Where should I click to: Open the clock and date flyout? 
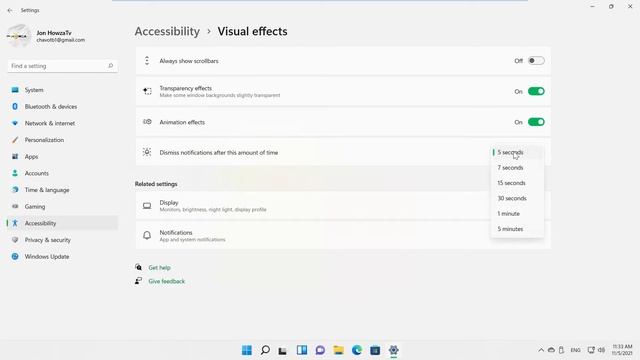622,350
